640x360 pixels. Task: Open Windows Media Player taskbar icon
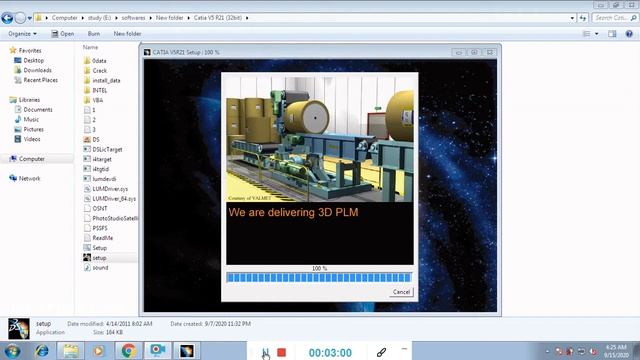(x=98, y=351)
